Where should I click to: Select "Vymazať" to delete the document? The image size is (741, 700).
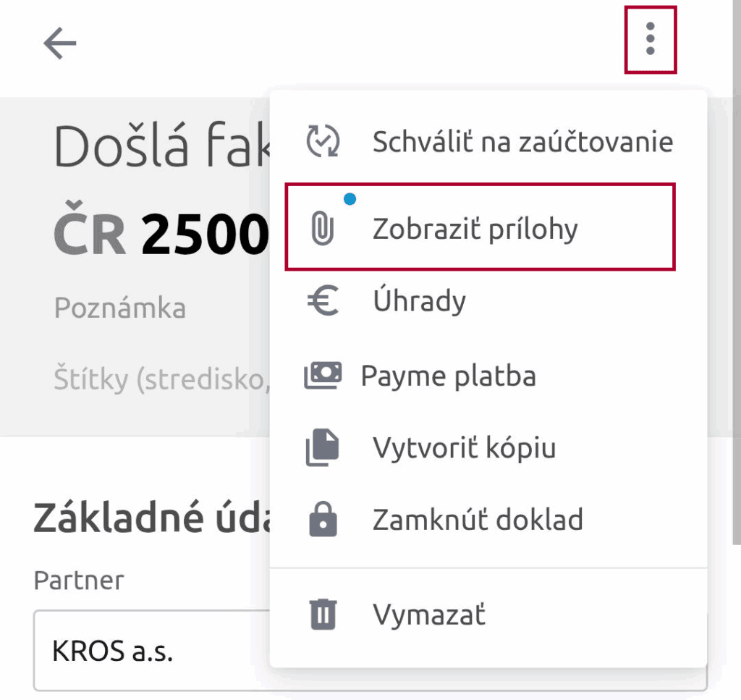click(x=429, y=615)
